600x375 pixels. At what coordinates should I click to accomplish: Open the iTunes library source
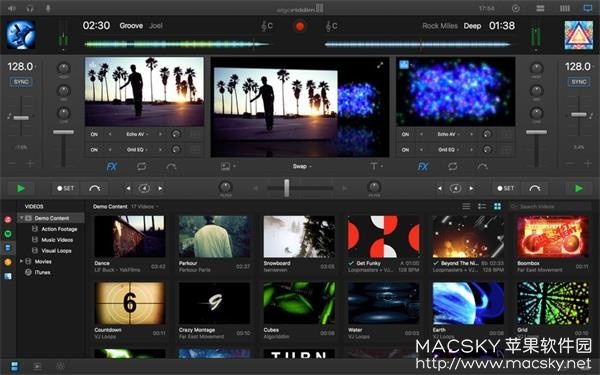pos(42,272)
